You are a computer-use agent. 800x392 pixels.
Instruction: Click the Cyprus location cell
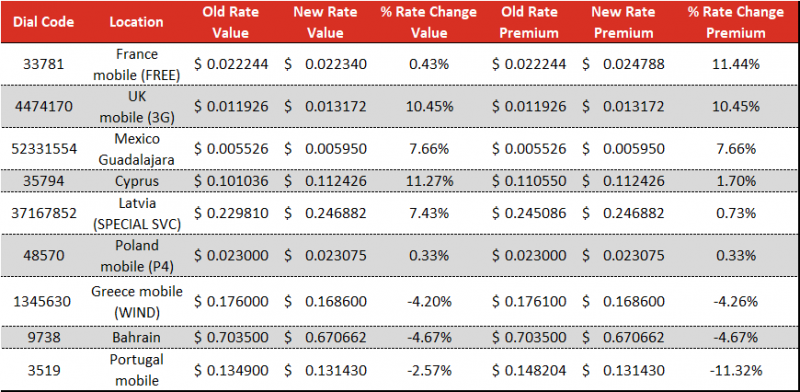[137, 181]
